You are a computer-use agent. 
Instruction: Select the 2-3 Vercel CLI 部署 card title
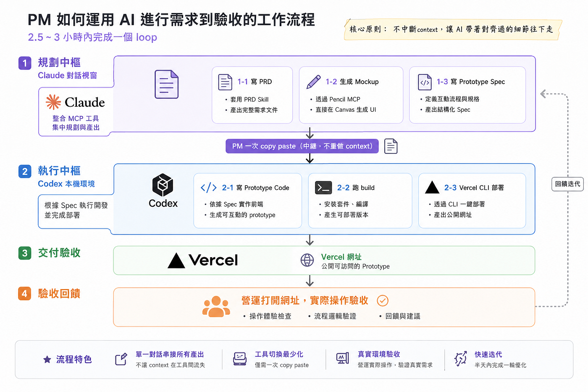[x=474, y=188]
